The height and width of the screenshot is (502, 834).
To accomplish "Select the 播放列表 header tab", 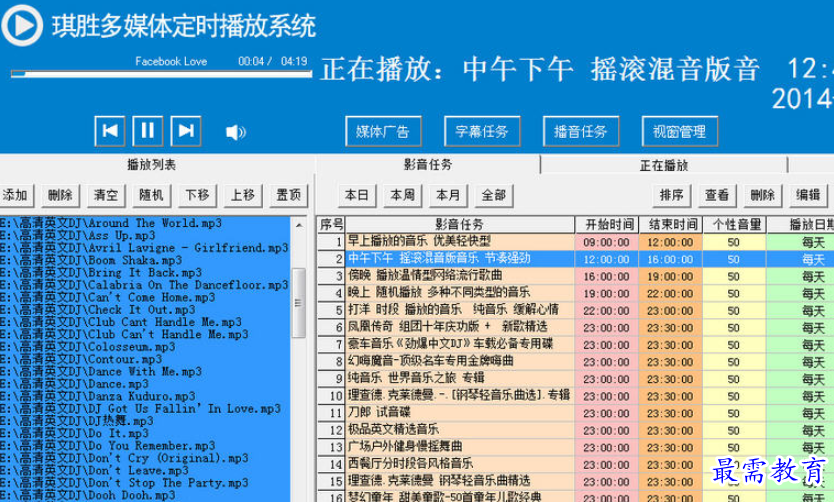I will [x=152, y=165].
